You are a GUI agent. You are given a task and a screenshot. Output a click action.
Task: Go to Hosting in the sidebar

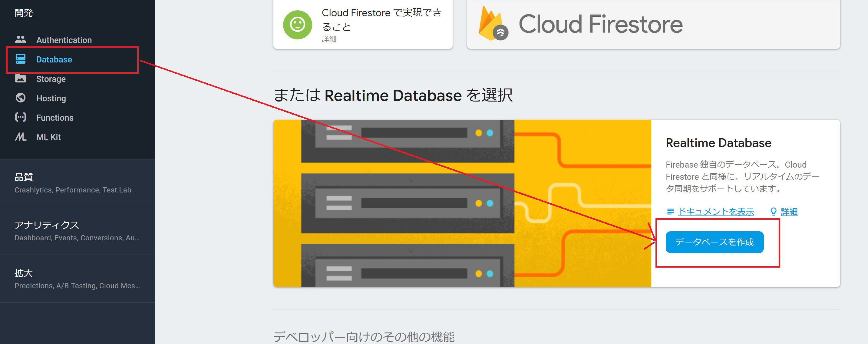(78, 98)
